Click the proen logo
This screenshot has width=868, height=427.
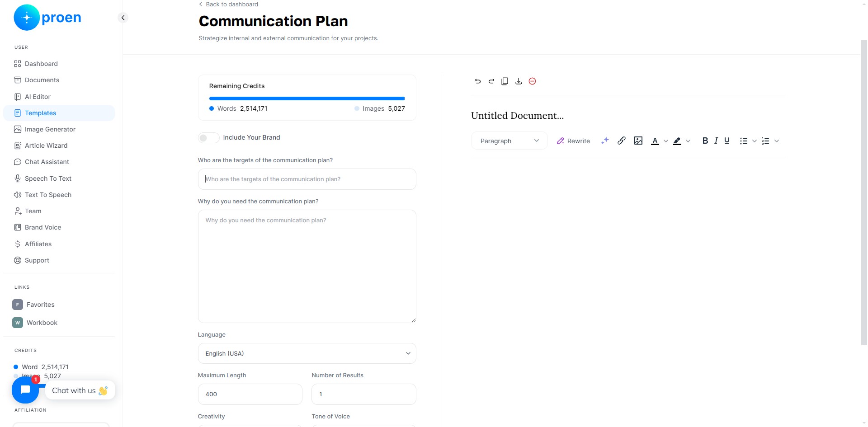point(47,18)
